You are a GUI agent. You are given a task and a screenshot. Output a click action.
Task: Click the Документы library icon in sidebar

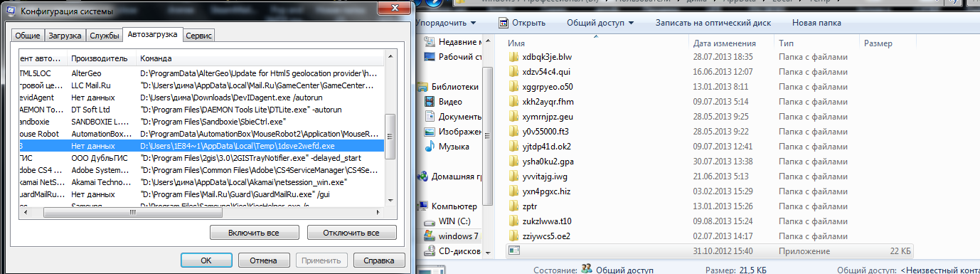(430, 117)
